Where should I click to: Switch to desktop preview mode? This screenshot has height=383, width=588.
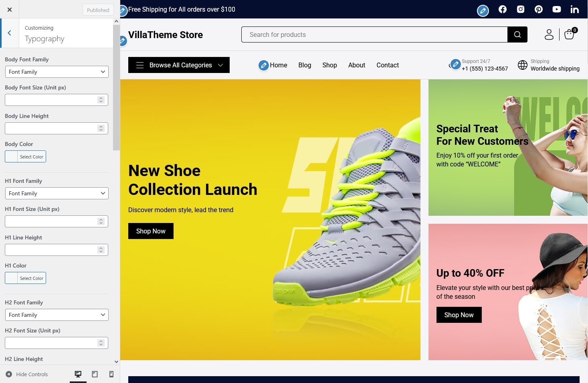[x=78, y=374]
